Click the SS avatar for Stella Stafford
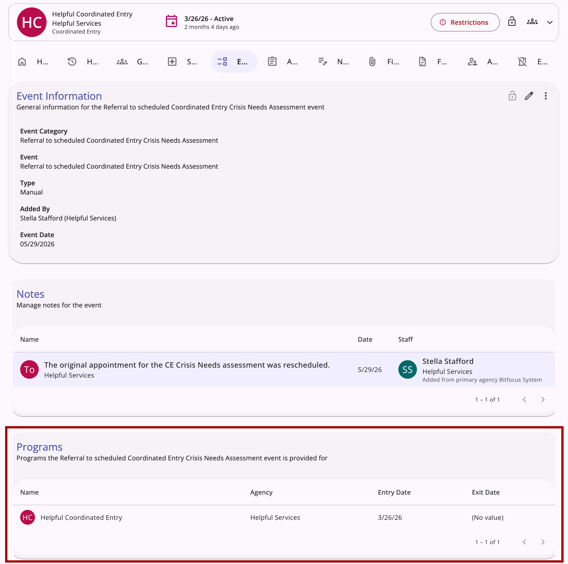 click(407, 369)
